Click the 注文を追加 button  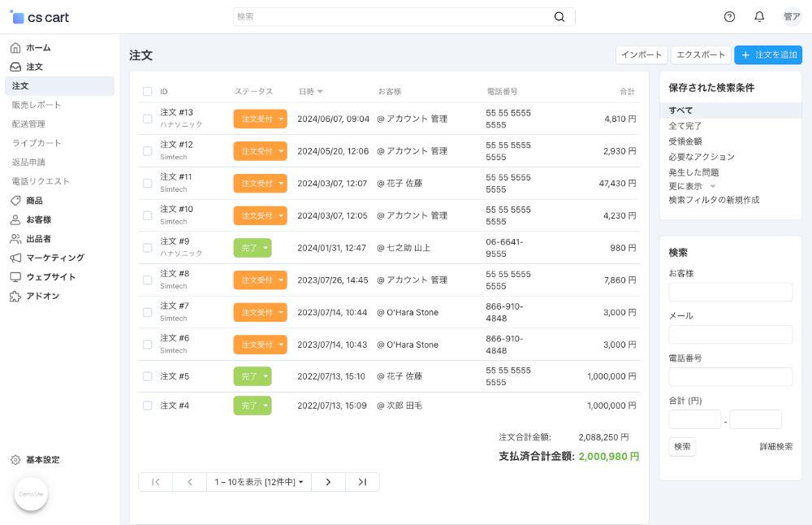tap(767, 54)
